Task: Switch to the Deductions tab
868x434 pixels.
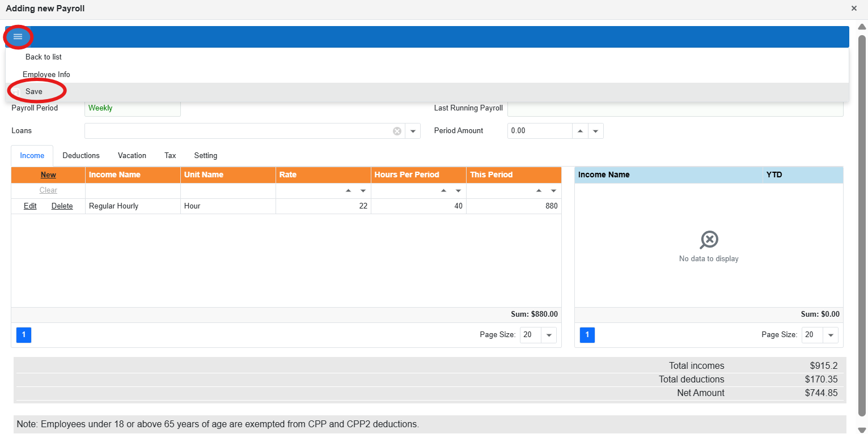Action: pos(81,155)
